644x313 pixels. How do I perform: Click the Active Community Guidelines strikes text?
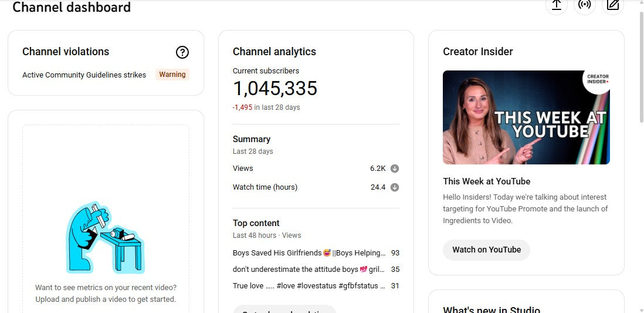(84, 75)
